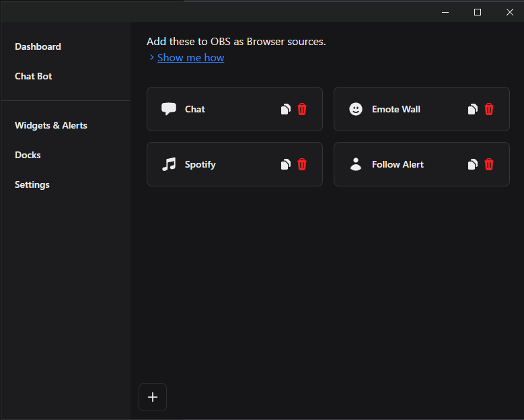
Task: Open the Spotify widget card
Action: [x=209, y=164]
